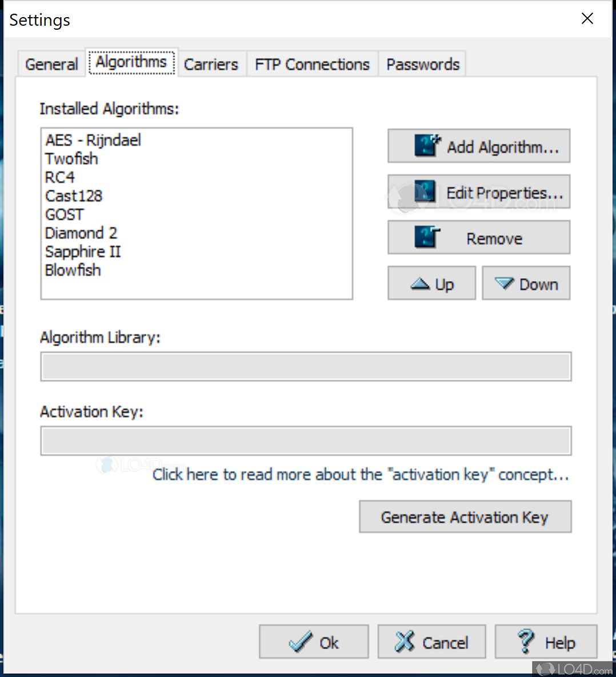The width and height of the screenshot is (616, 677).
Task: Click the Algorithm Library field
Action: coord(306,366)
